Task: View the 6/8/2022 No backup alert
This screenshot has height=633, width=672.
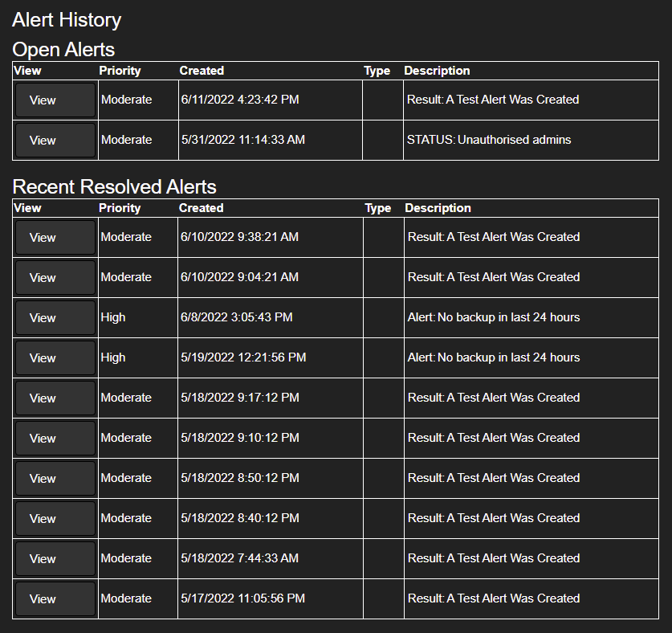Action: point(55,318)
